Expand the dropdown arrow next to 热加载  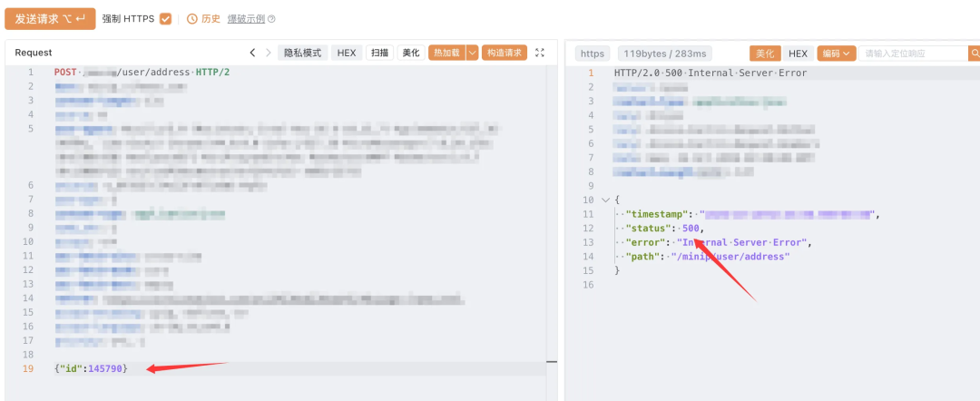click(472, 53)
